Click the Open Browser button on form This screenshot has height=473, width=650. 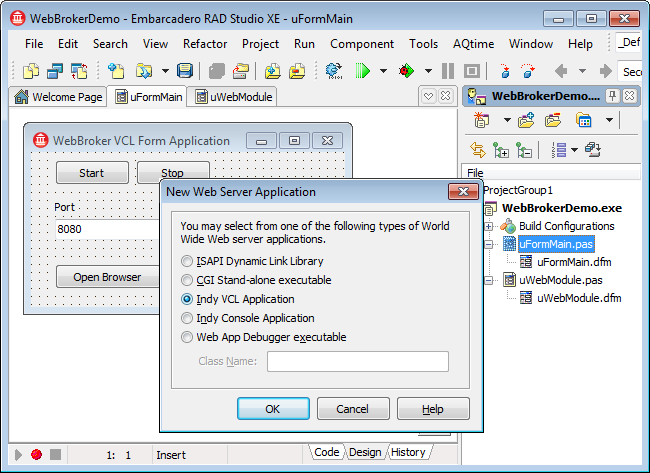point(108,277)
